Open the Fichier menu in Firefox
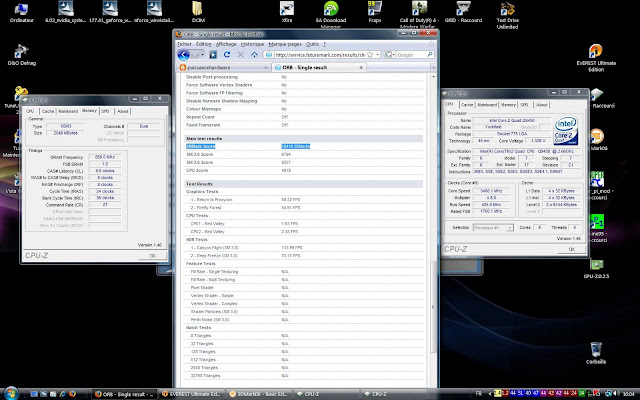The image size is (640, 400). click(184, 44)
